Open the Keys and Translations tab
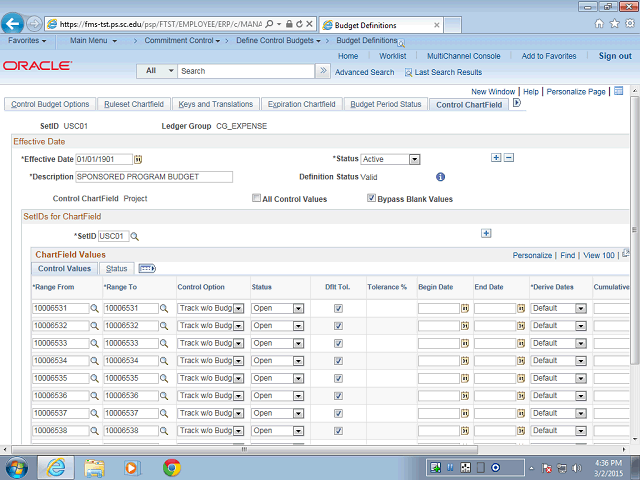 [x=218, y=104]
